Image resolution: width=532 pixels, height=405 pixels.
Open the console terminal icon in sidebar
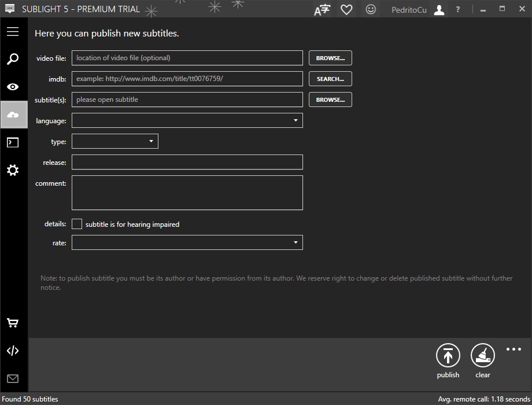pyautogui.click(x=13, y=142)
